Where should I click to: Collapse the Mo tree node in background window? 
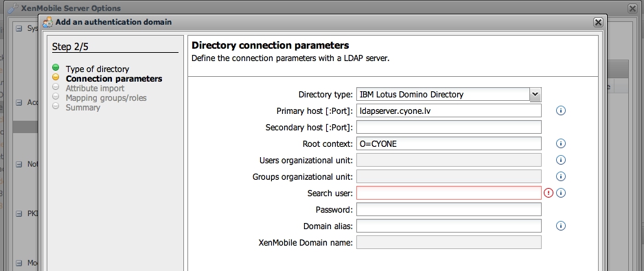[19, 263]
